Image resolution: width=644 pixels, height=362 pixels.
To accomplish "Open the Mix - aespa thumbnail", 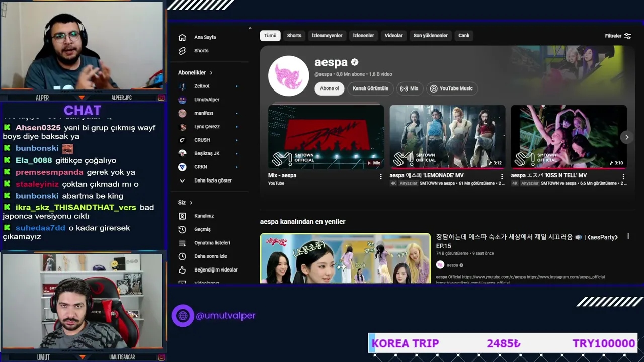I will pos(326,137).
